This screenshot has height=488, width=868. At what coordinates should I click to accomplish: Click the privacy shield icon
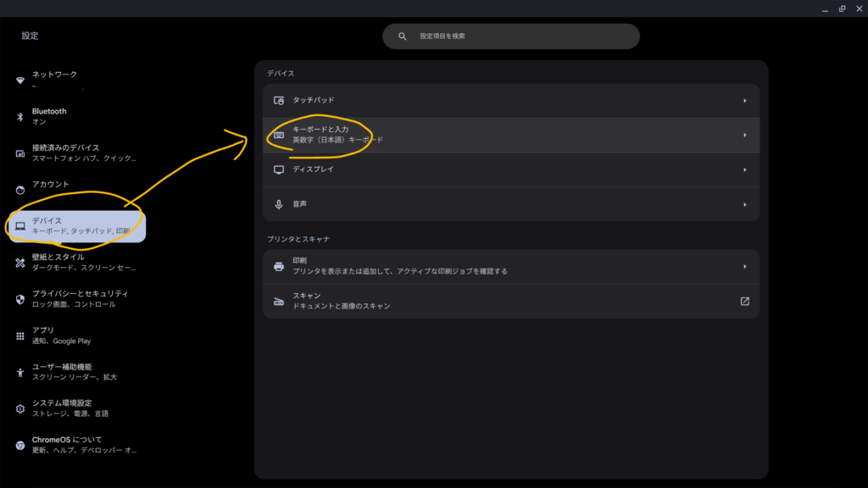[x=20, y=299]
